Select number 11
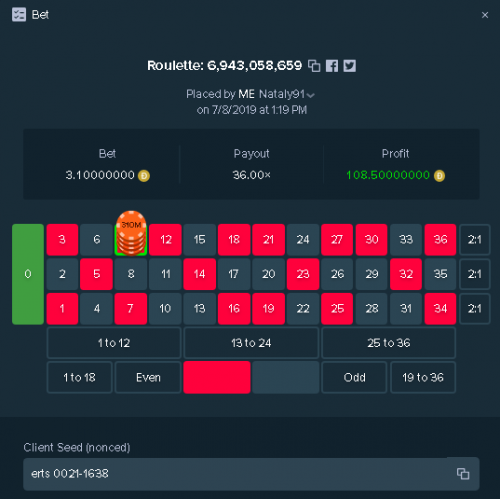500x499 pixels. (166, 274)
